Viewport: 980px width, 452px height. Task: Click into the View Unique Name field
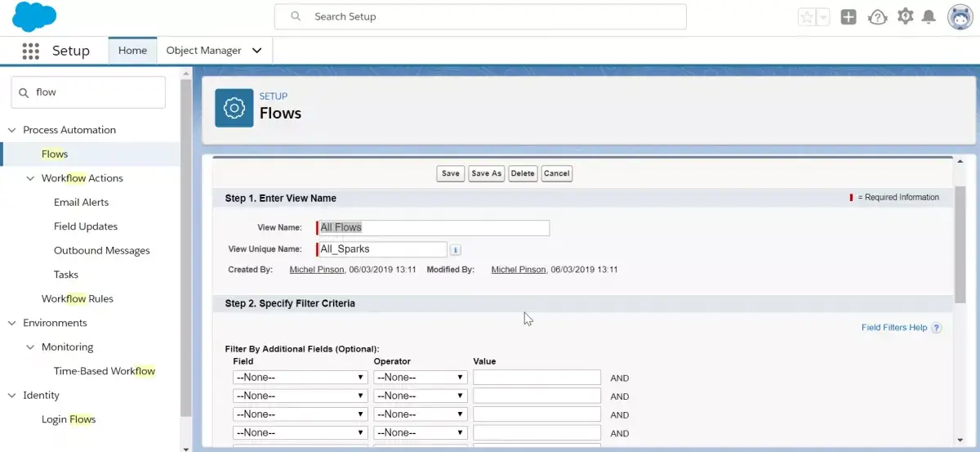tap(382, 249)
